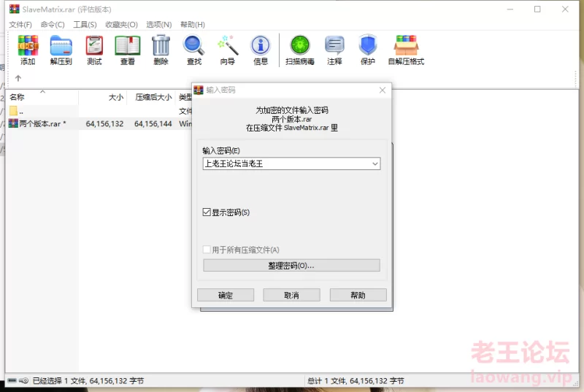Viewport: 584px width, 392px height.
Task: Open the File (文件) menu
Action: [20, 25]
